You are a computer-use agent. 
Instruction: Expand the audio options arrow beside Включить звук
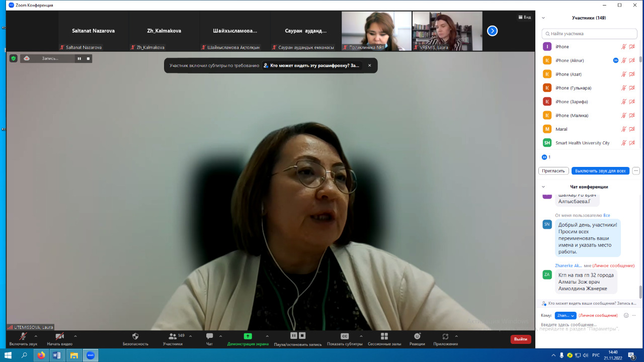36,336
